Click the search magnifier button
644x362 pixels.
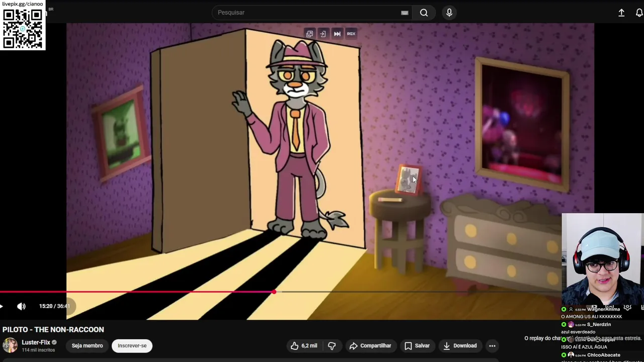point(424,13)
